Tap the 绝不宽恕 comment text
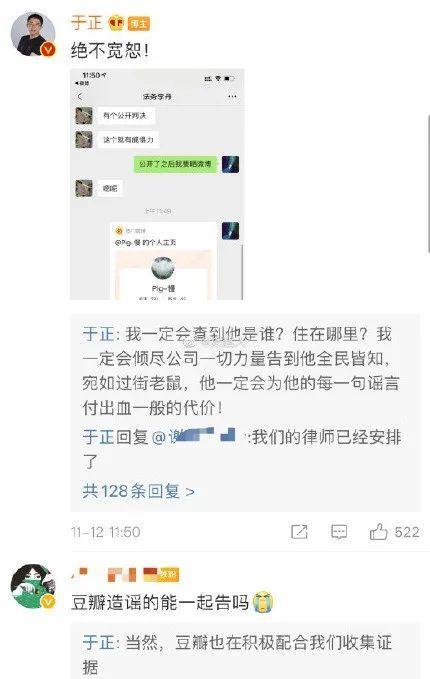 pyautogui.click(x=110, y=51)
